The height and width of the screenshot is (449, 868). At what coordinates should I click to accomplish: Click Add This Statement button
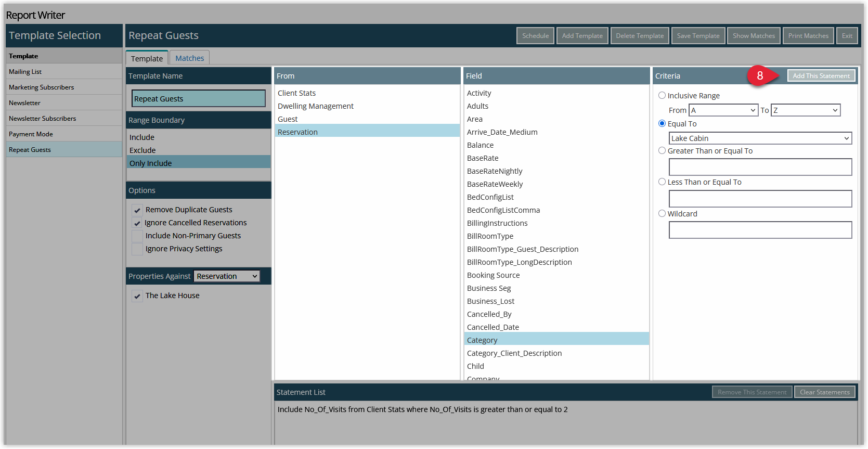pyautogui.click(x=821, y=76)
